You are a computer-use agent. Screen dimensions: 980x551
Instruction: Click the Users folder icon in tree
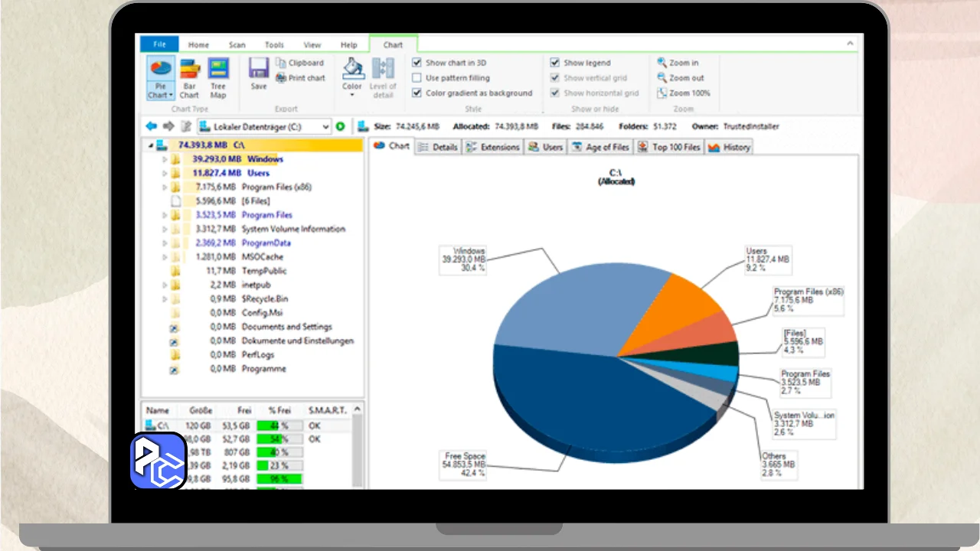(x=175, y=173)
